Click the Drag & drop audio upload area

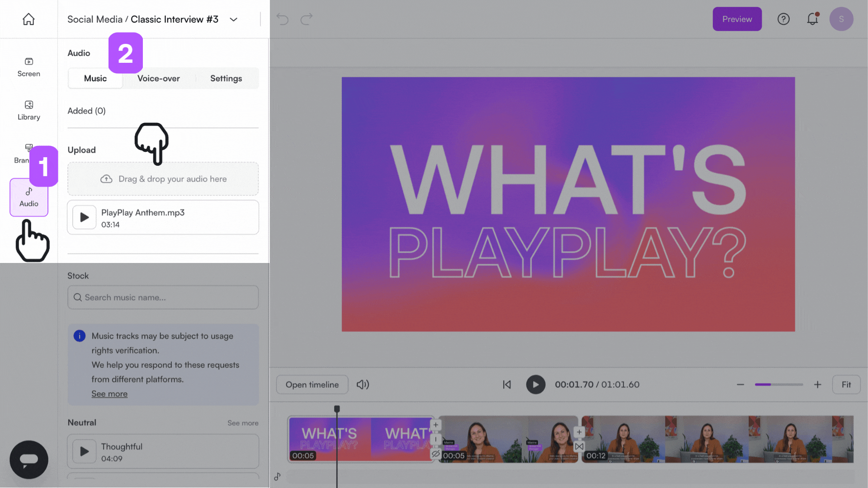(x=163, y=179)
